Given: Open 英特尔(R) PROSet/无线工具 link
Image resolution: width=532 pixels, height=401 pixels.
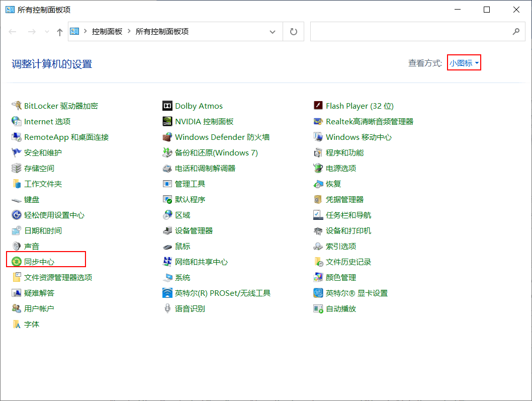Looking at the screenshot, I should (x=223, y=293).
